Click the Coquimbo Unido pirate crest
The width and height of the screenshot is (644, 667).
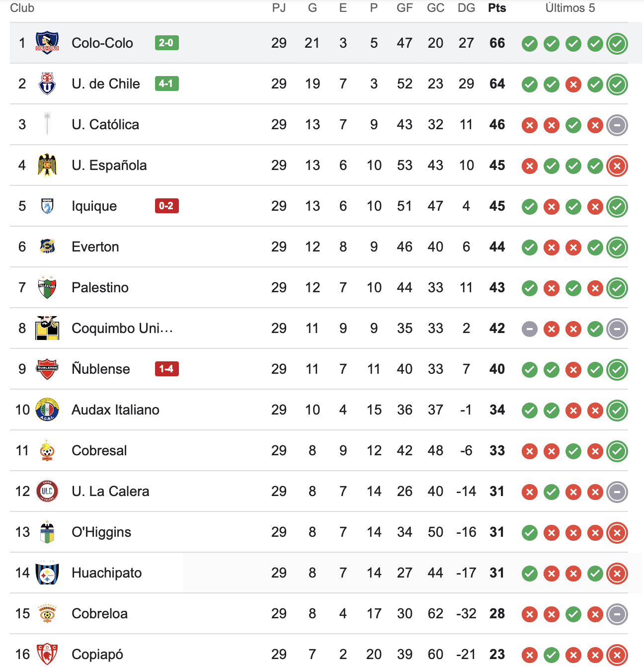pos(47,329)
